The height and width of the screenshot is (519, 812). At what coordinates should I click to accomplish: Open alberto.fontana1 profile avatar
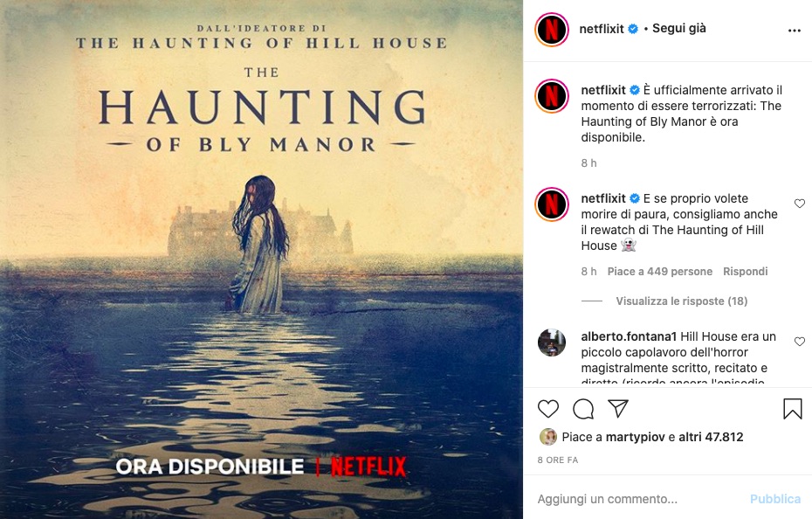point(552,343)
